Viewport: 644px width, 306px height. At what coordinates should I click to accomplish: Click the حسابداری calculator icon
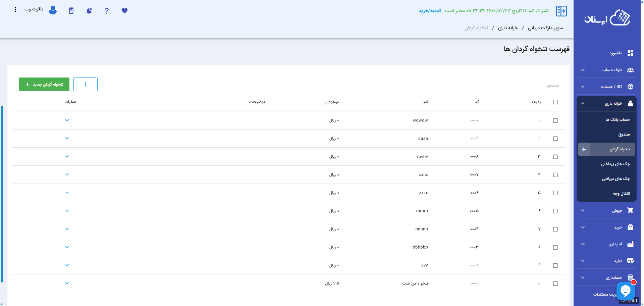click(630, 277)
